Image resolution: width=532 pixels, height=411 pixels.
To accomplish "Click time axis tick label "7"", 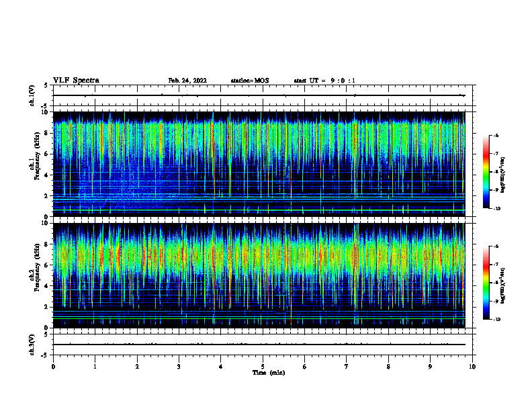I will click(347, 367).
